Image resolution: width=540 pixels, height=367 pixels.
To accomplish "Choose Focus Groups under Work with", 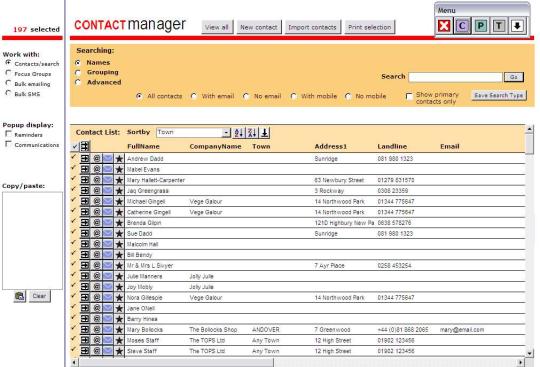I will [8, 73].
